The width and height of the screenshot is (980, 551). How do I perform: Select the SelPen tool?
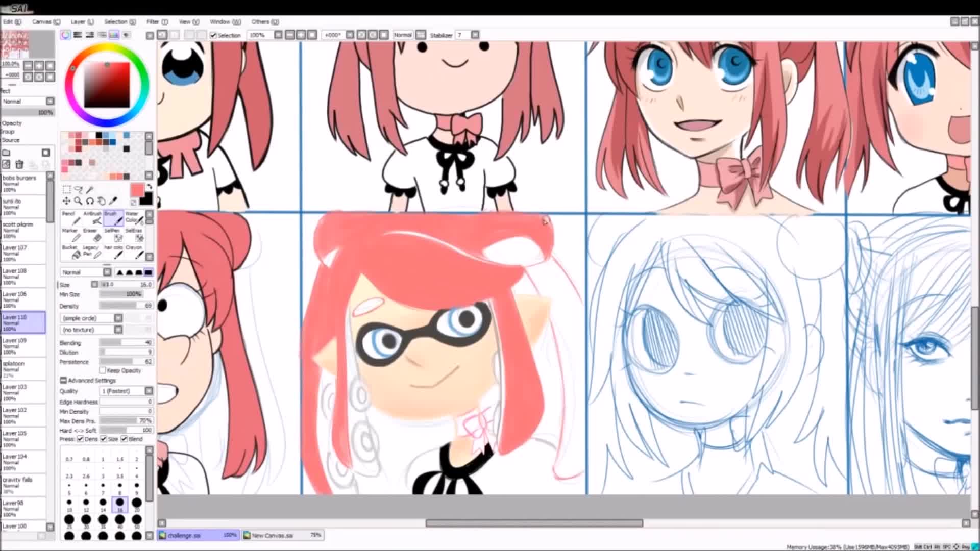(113, 235)
